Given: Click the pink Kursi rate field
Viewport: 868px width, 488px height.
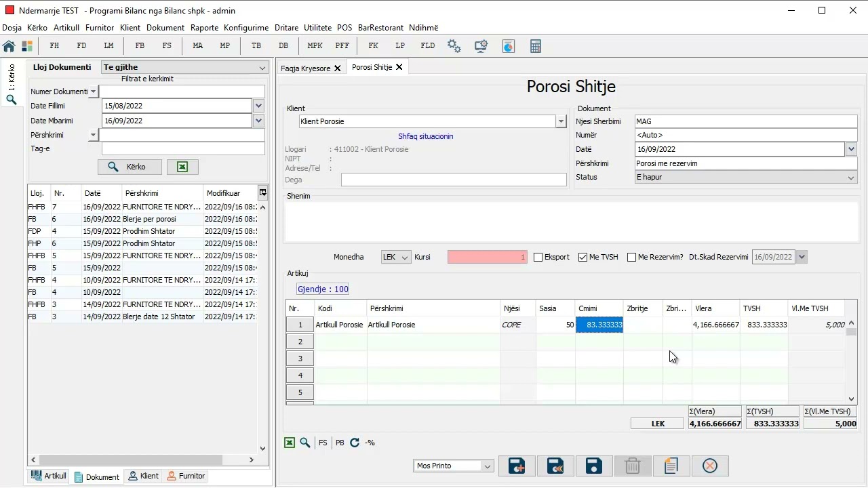Looking at the screenshot, I should coord(488,258).
